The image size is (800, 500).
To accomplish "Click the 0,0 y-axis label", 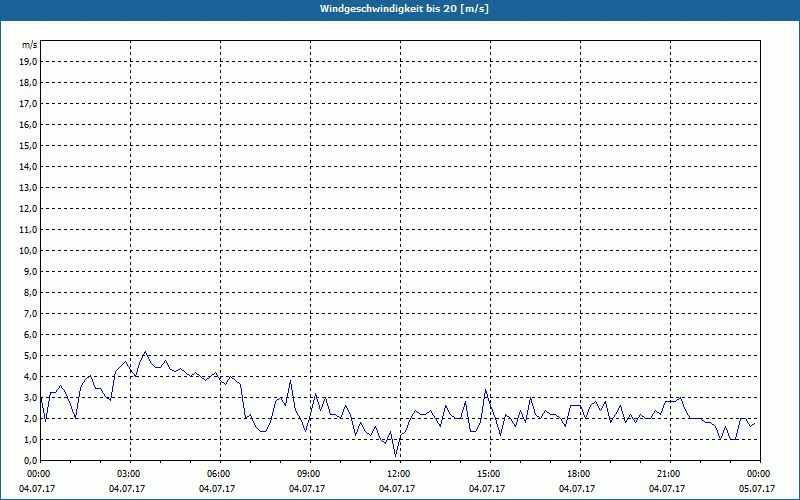I will (30, 460).
